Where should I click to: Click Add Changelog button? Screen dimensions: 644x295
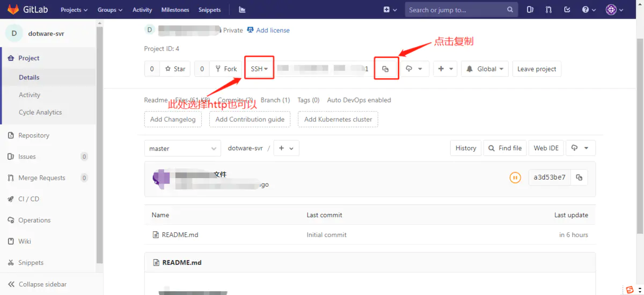[x=173, y=119]
